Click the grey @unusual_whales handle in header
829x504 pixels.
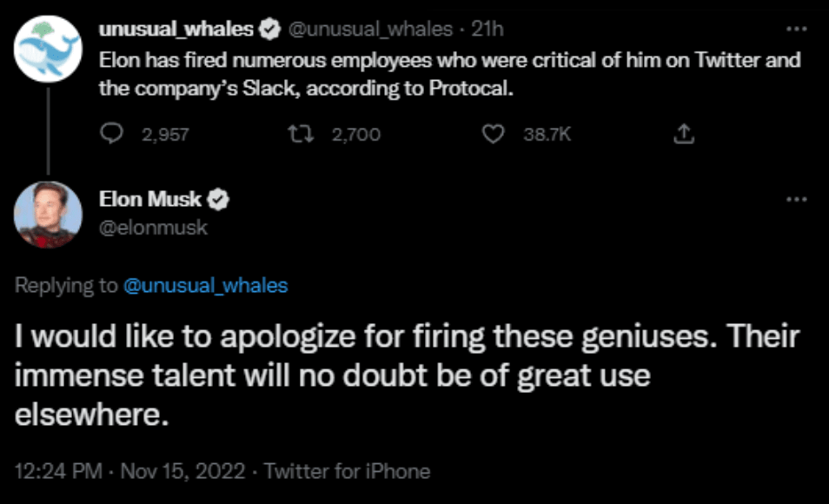370,30
